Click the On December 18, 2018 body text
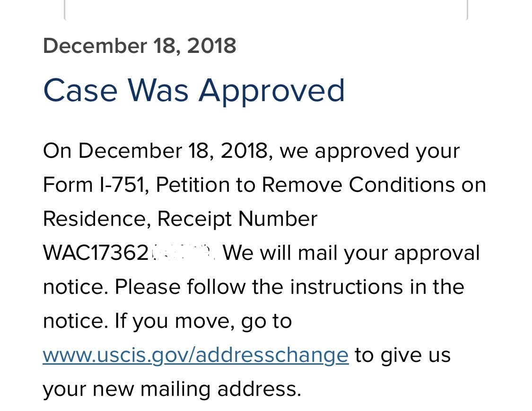Image resolution: width=532 pixels, height=411 pixels. pyautogui.click(x=158, y=151)
